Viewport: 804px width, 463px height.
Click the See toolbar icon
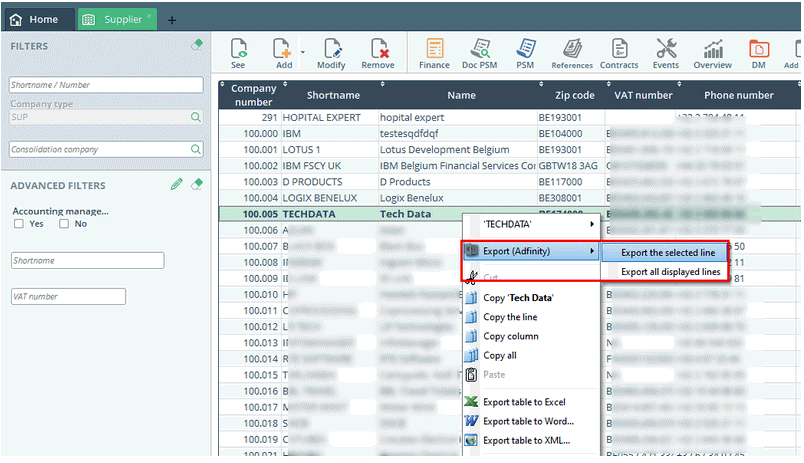pos(238,53)
